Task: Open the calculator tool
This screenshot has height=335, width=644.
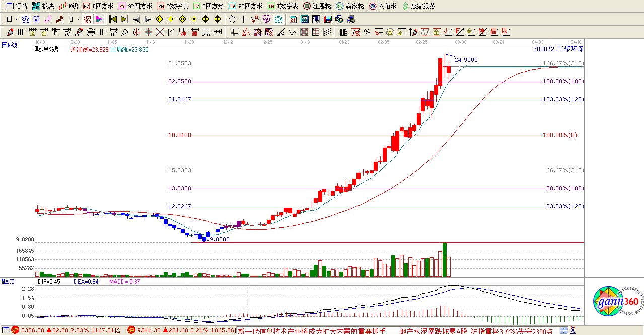Action: 304,19
